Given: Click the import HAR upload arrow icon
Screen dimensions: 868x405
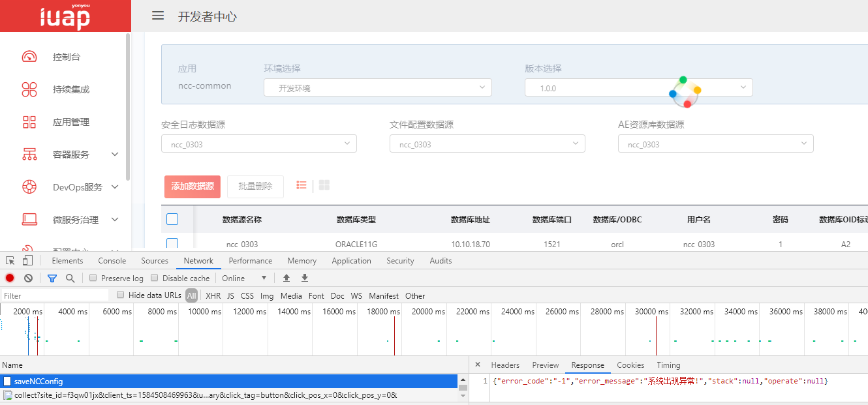Looking at the screenshot, I should [x=287, y=278].
